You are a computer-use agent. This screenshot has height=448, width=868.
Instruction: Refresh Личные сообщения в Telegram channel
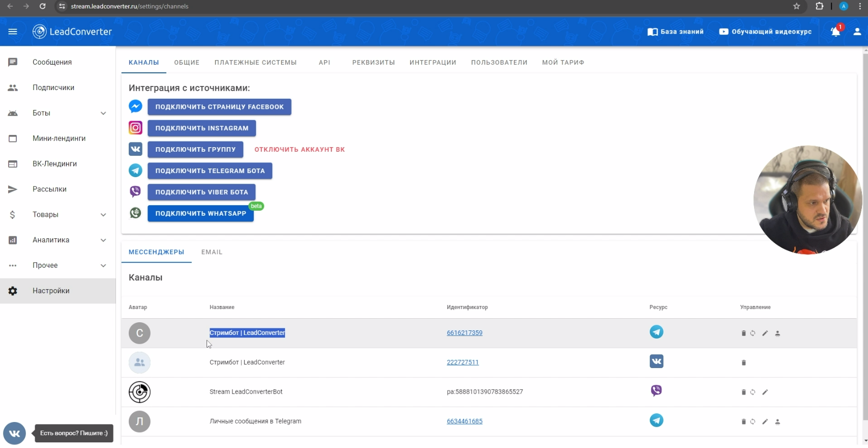coord(753,422)
